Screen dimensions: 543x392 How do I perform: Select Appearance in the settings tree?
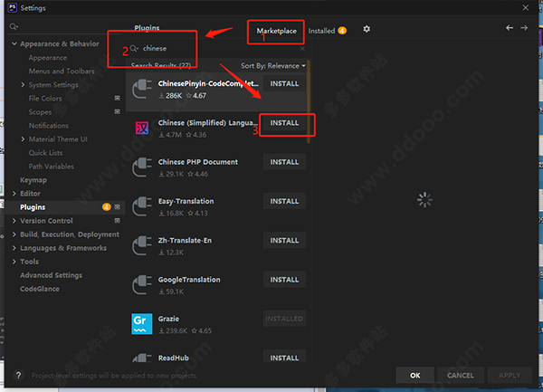tap(48, 58)
